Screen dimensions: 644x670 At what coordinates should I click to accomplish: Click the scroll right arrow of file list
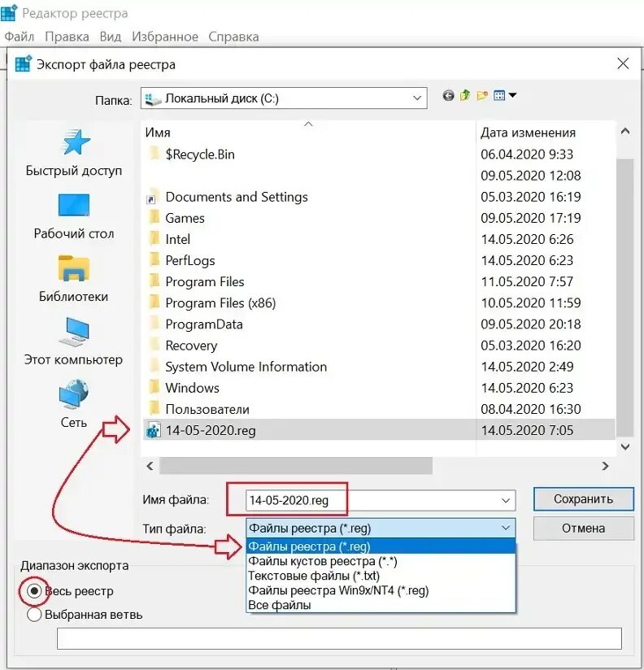[605, 466]
